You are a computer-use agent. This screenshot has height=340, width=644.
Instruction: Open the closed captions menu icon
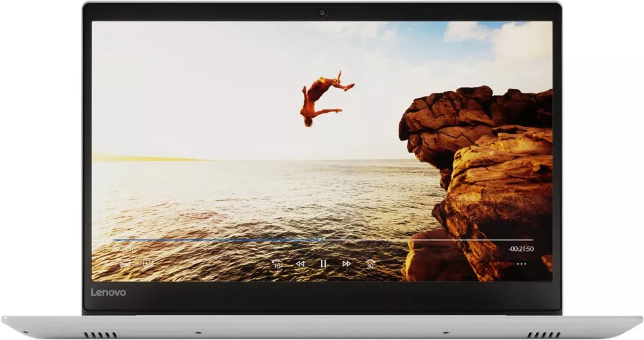click(x=125, y=263)
